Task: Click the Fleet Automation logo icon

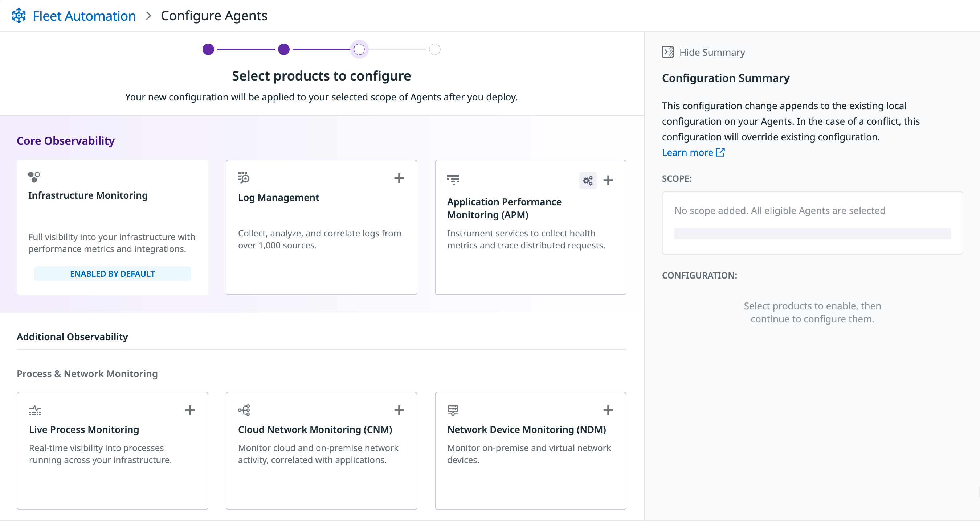Action: 19,16
